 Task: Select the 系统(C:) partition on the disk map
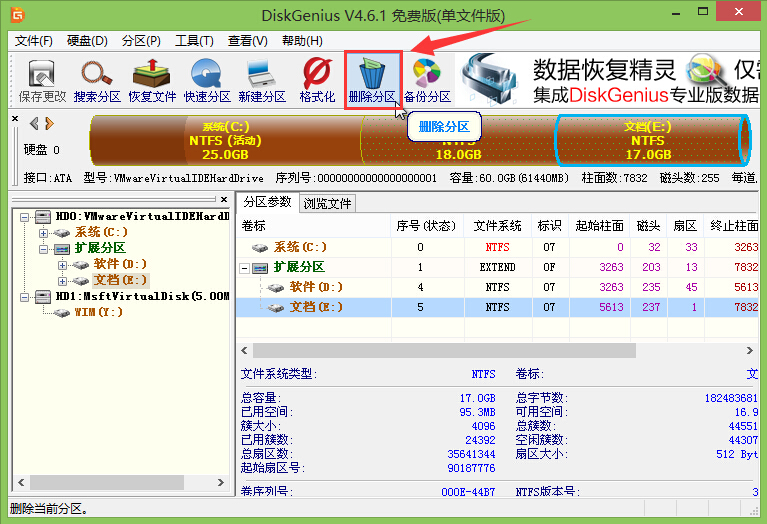coord(226,140)
